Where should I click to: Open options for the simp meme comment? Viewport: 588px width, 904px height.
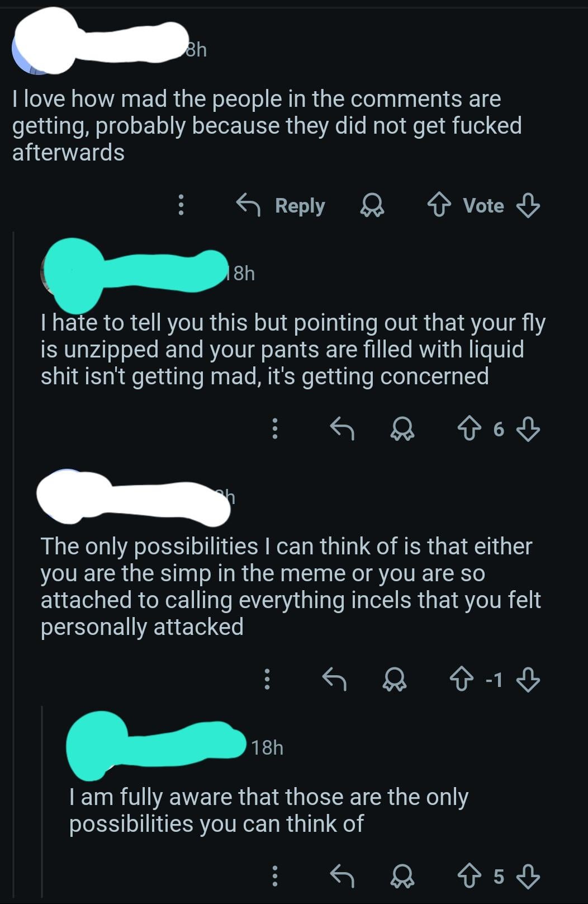[267, 680]
